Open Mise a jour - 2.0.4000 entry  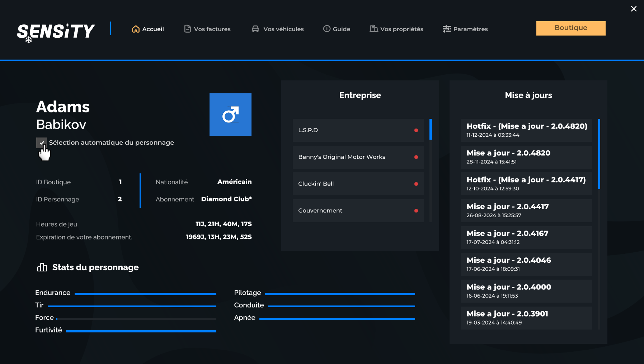(x=527, y=291)
